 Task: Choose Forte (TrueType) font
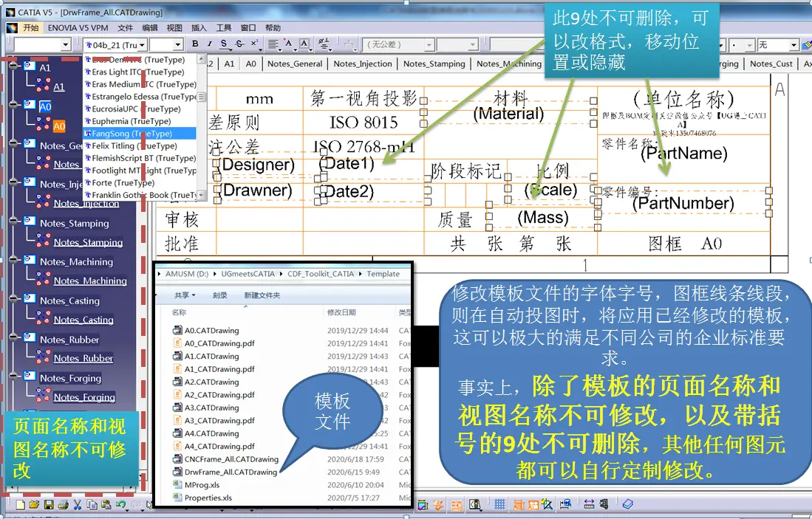pyautogui.click(x=140, y=182)
